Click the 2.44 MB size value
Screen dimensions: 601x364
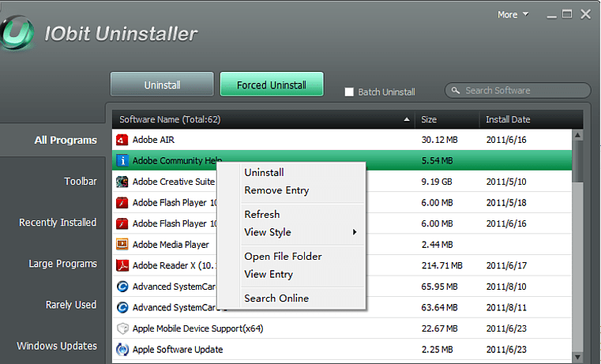437,244
